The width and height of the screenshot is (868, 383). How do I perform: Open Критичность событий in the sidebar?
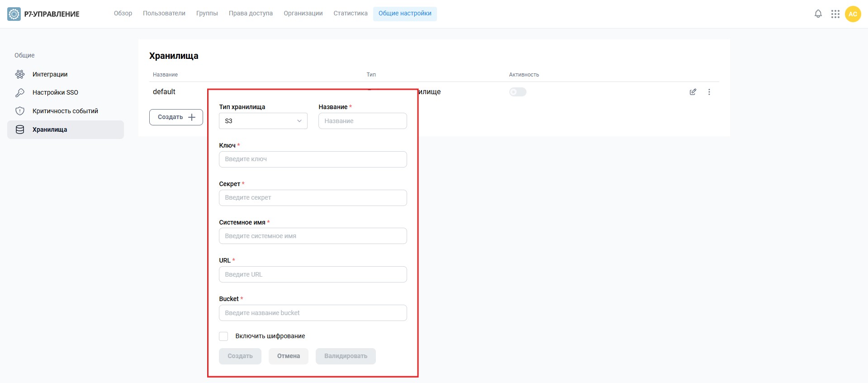(66, 111)
